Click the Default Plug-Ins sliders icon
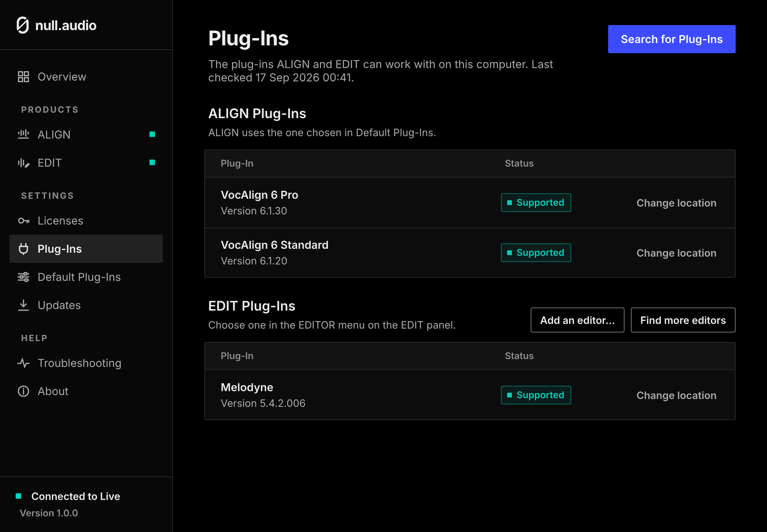The height and width of the screenshot is (532, 767). click(23, 277)
